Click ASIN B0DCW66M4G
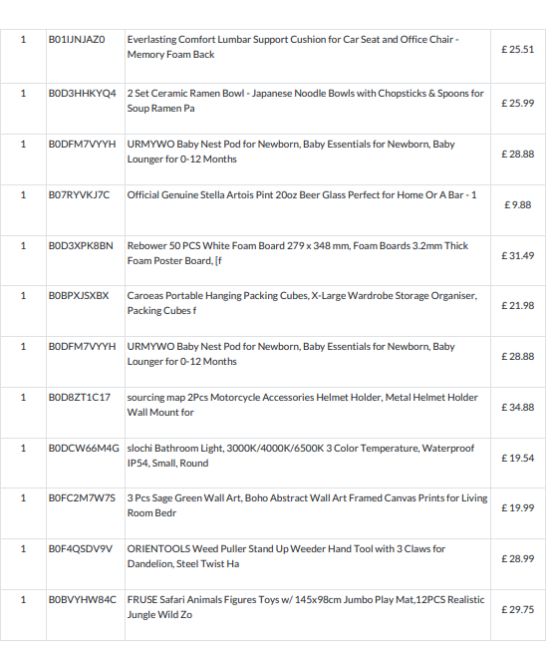 click(84, 448)
